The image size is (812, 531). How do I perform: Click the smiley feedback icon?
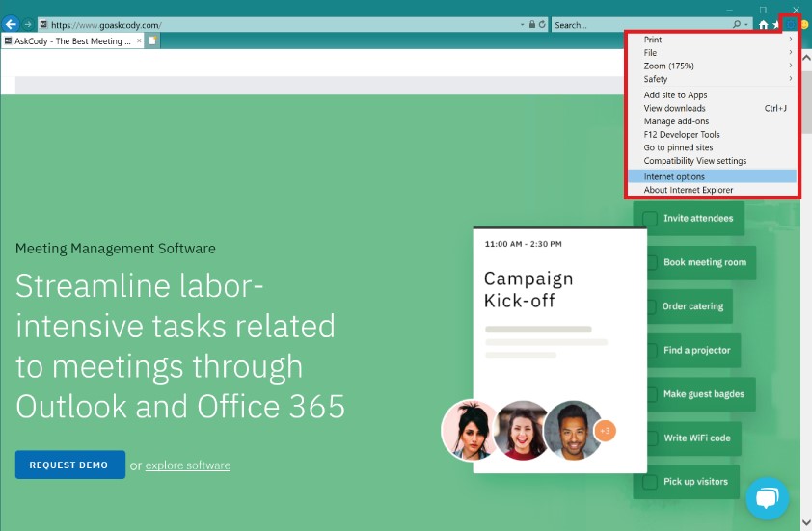pyautogui.click(x=804, y=24)
